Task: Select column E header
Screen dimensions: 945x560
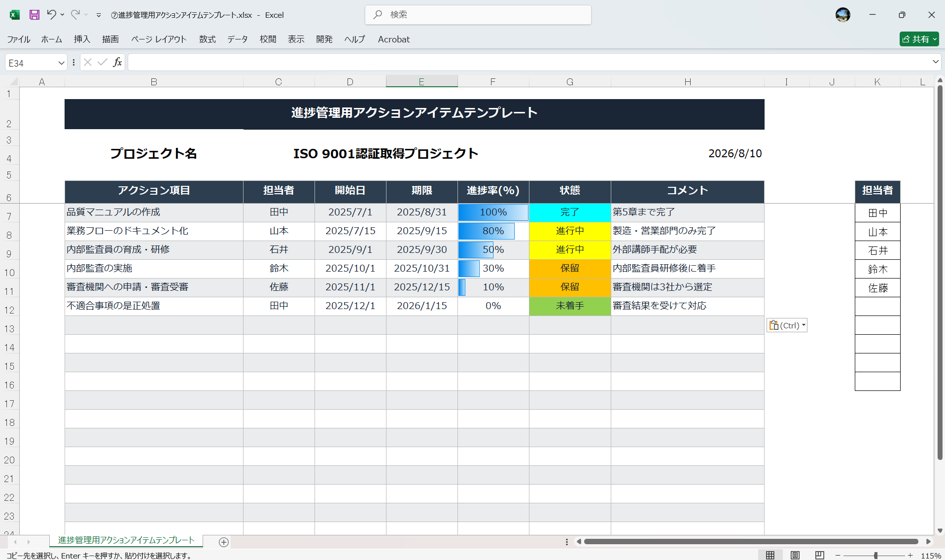Action: click(x=421, y=81)
